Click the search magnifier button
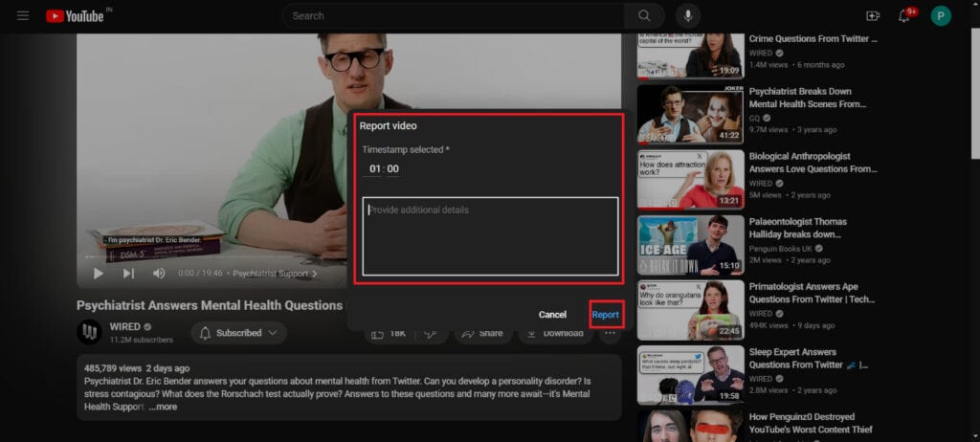Viewport: 980px width, 442px height. click(x=644, y=15)
